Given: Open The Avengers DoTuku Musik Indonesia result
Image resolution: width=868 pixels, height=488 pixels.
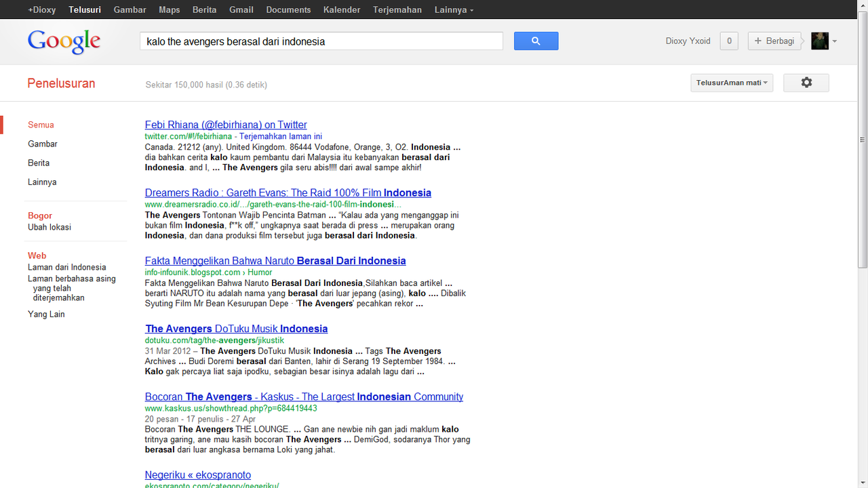Looking at the screenshot, I should click(x=237, y=329).
